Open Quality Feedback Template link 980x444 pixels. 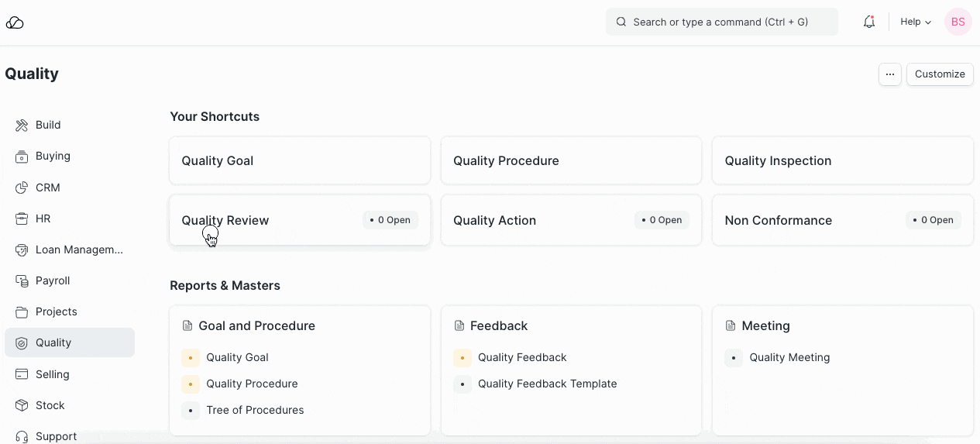coord(547,384)
